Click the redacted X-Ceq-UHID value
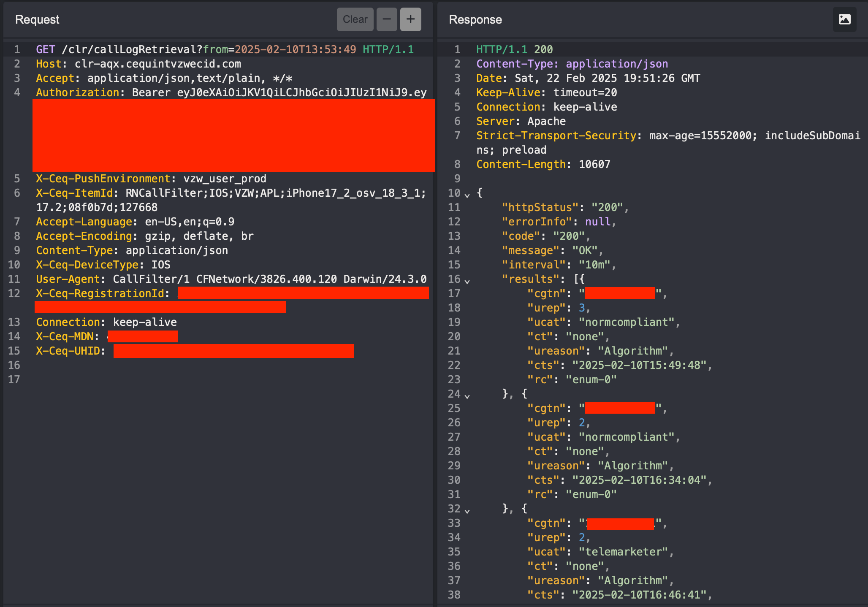 (x=233, y=351)
